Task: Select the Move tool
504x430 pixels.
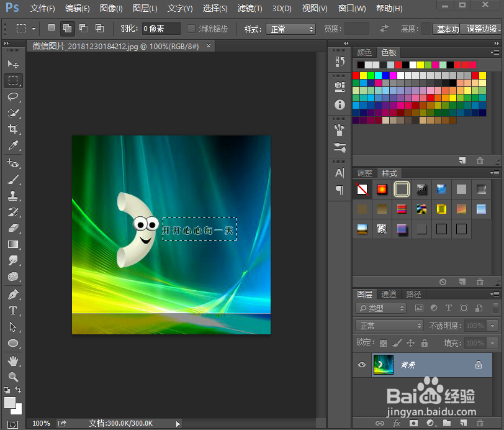Action: point(13,64)
